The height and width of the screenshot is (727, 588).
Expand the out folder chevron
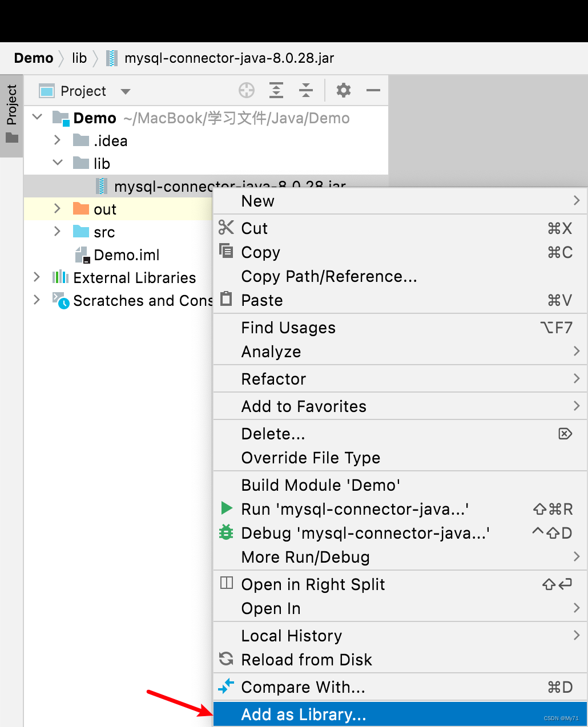tap(57, 208)
